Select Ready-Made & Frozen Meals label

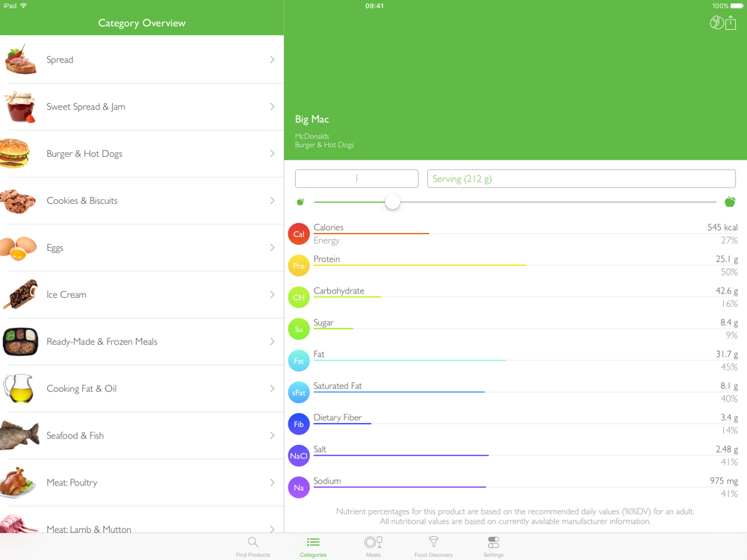[102, 342]
